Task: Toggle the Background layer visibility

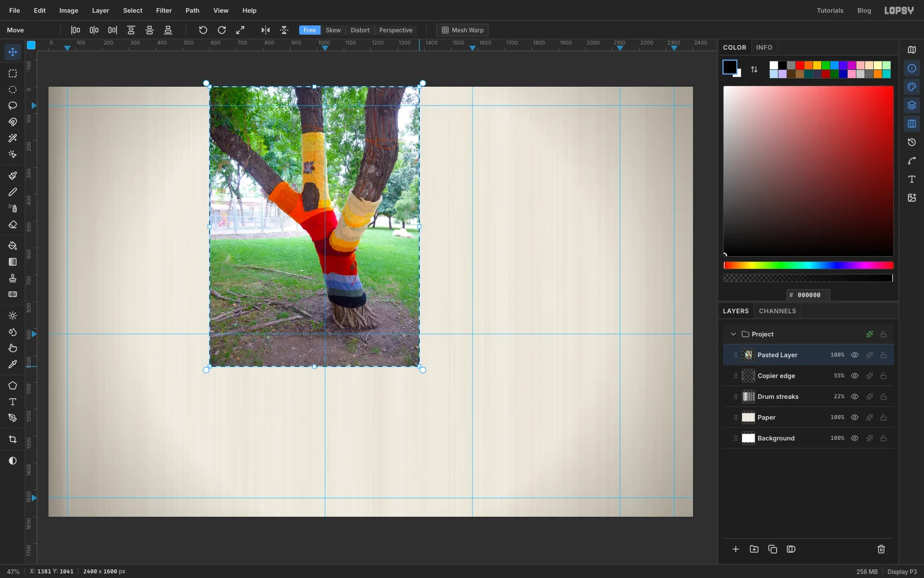Action: tap(855, 438)
